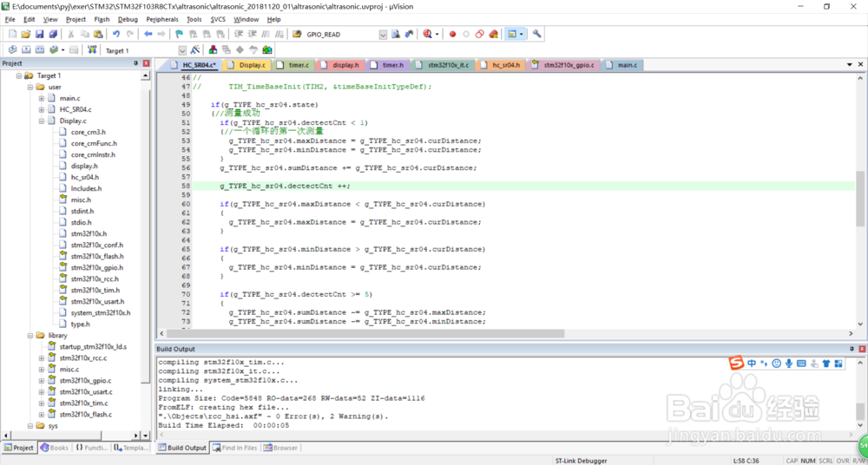Viewport: 868px width, 465px height.
Task: Open the Pack Installer icon
Action: click(x=267, y=49)
